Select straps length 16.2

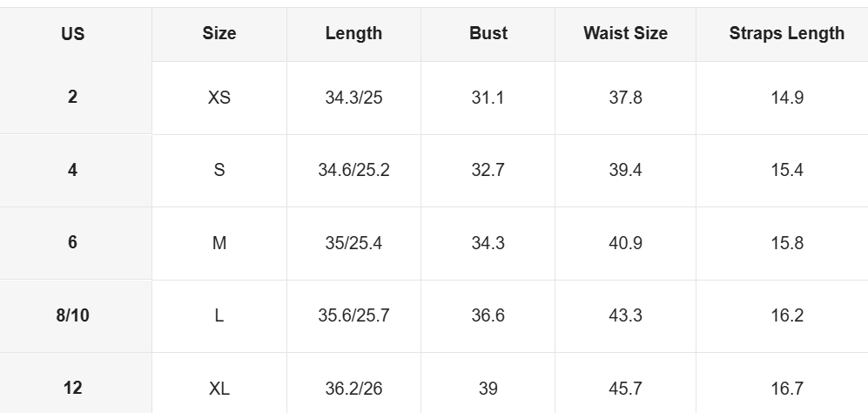786,315
